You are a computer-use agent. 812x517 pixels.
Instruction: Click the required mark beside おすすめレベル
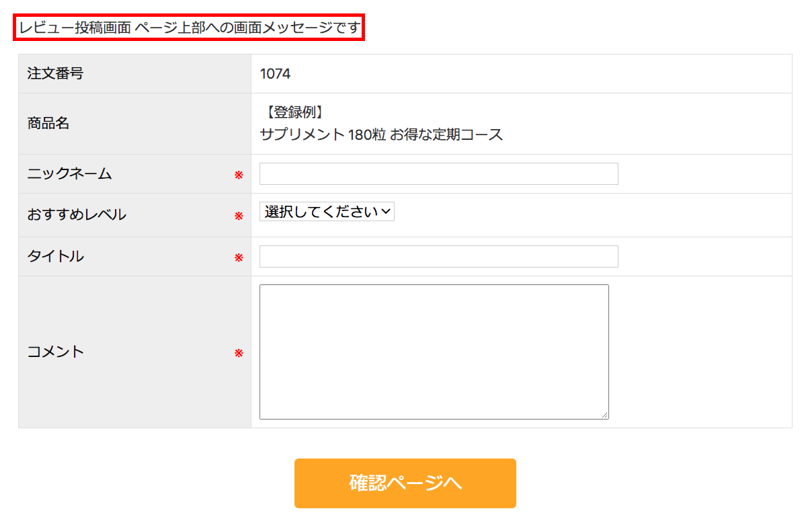point(239,216)
